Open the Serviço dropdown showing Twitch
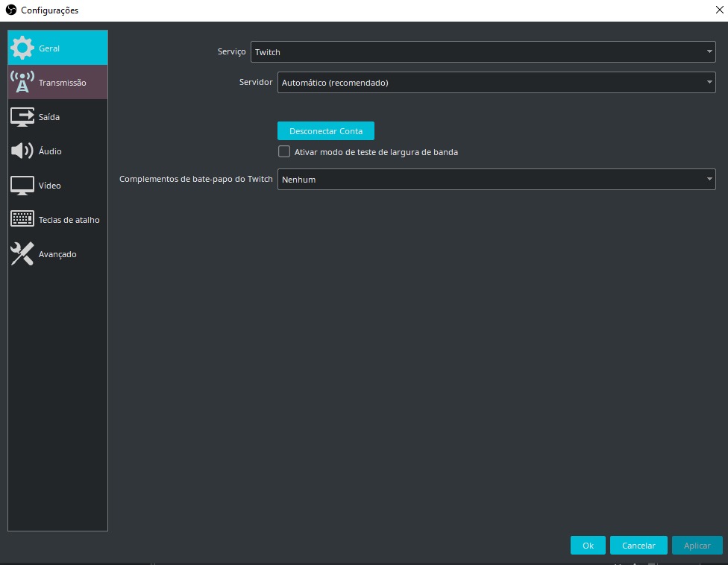728x565 pixels. pyautogui.click(x=483, y=52)
